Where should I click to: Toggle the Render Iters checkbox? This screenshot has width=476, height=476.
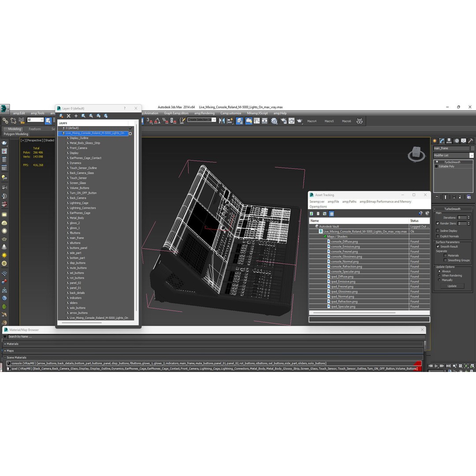click(x=438, y=223)
